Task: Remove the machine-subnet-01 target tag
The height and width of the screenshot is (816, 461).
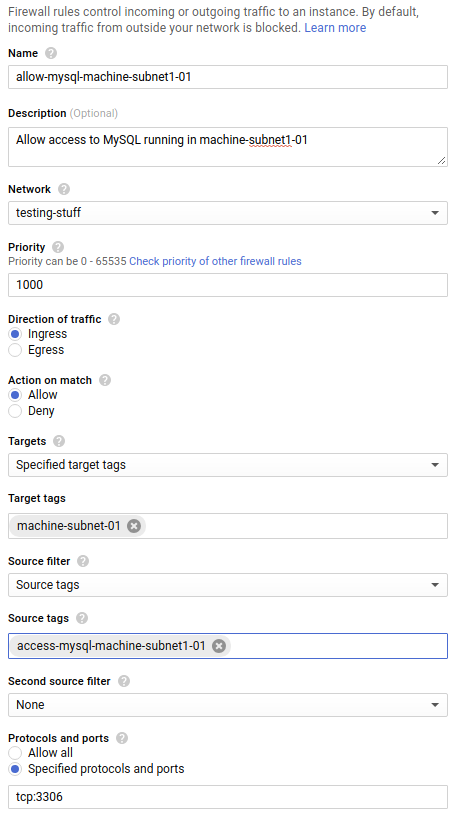Action: (134, 526)
